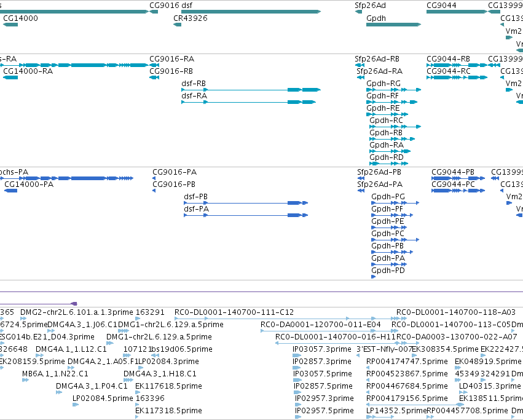The image size is (523, 420).
Task: Select the IP03057.3prime EST label
Action: click(x=322, y=349)
